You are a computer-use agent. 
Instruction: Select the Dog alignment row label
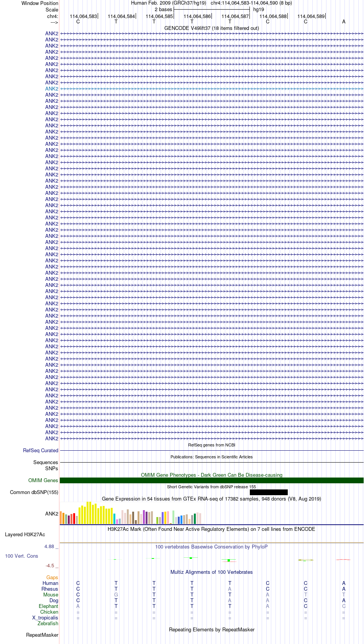click(x=54, y=601)
